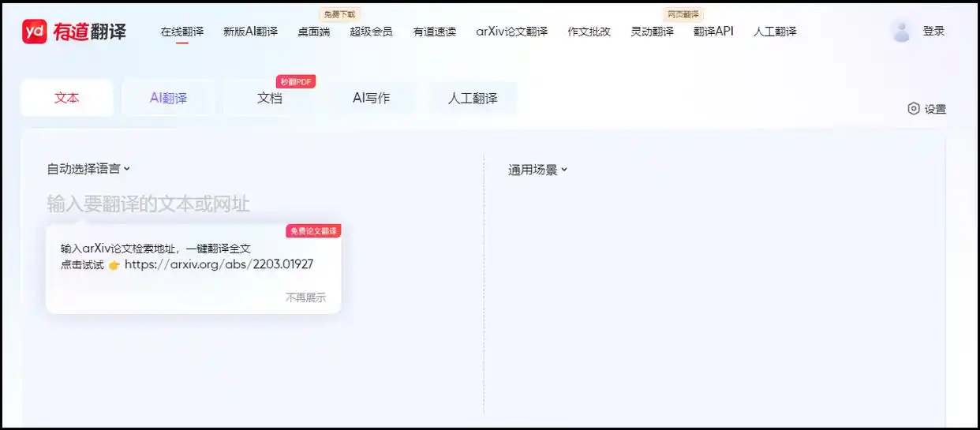980x430 pixels.
Task: Dismiss the tip with 不再展示
Action: click(x=305, y=297)
